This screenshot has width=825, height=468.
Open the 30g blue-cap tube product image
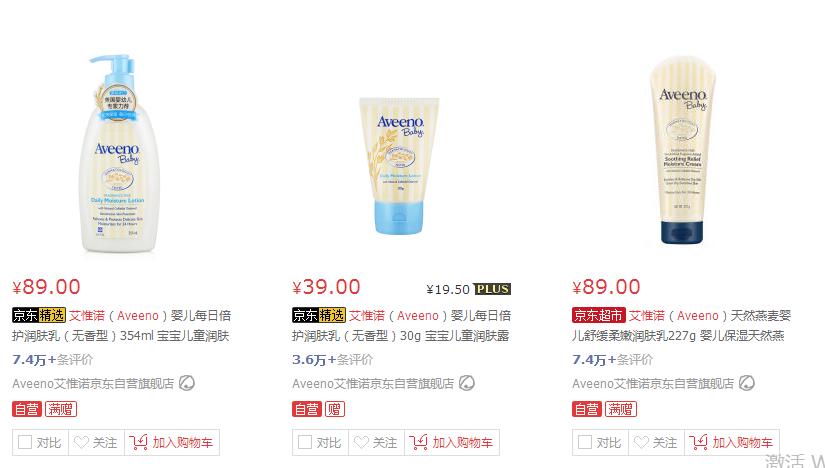399,166
